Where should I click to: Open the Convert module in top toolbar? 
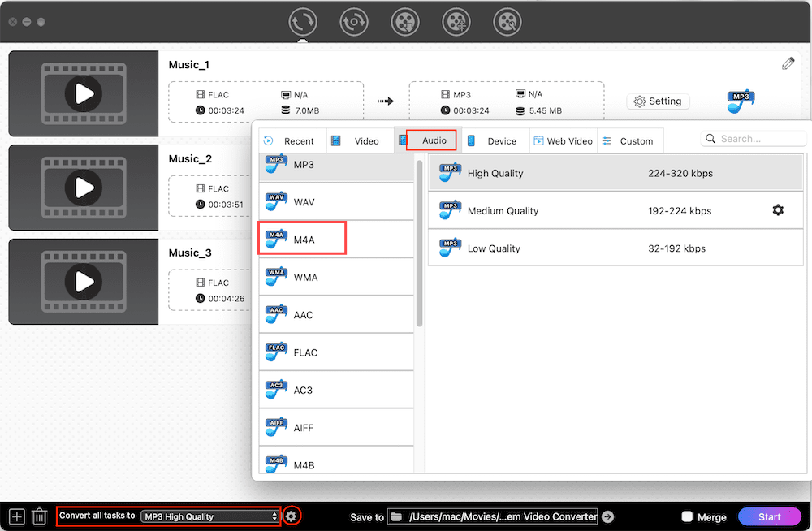[x=302, y=22]
